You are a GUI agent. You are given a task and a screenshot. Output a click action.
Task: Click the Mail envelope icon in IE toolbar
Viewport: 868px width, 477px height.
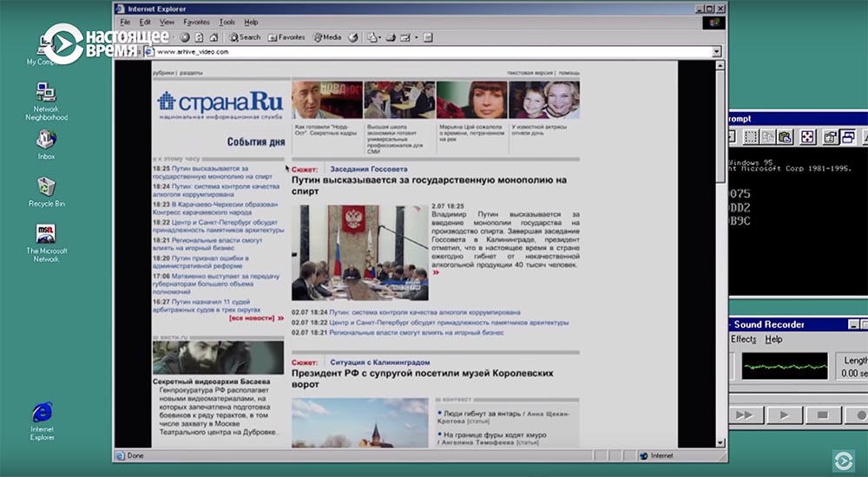coord(372,37)
